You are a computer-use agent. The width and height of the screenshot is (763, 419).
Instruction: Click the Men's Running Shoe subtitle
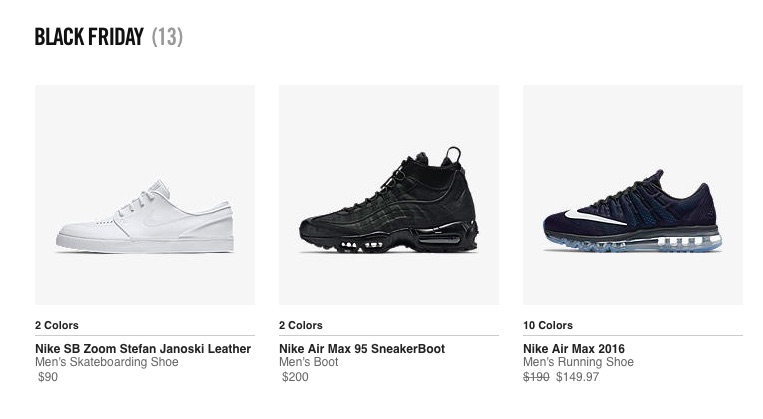click(x=578, y=362)
